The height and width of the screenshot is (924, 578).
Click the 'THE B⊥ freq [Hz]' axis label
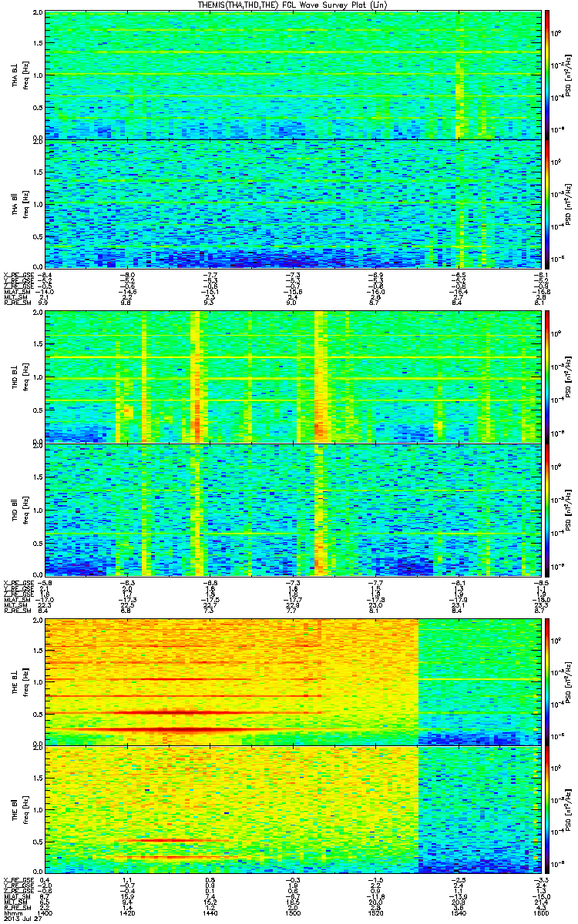click(x=18, y=681)
